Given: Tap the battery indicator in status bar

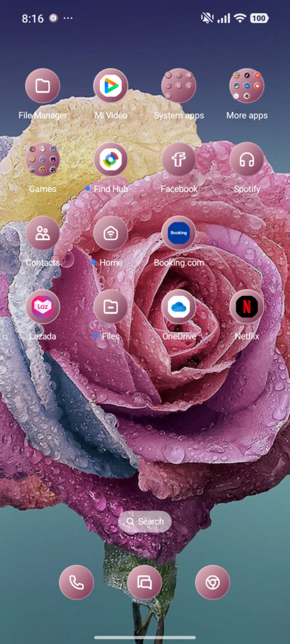Looking at the screenshot, I should (x=259, y=18).
